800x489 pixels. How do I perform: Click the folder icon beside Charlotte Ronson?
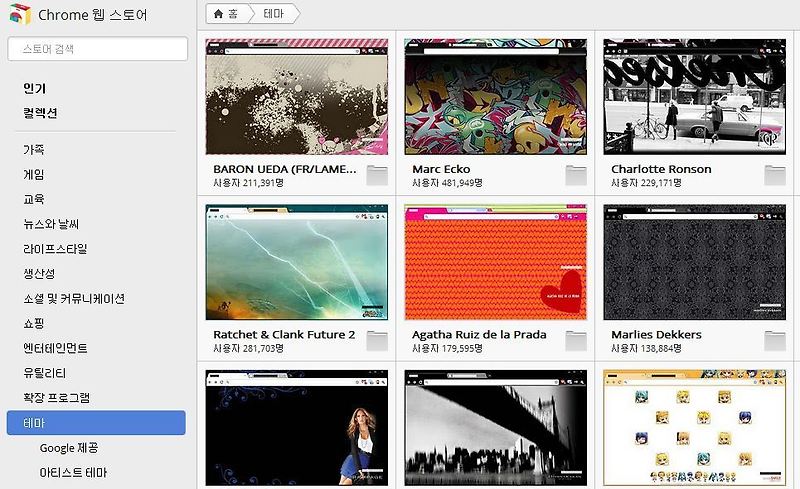click(775, 175)
